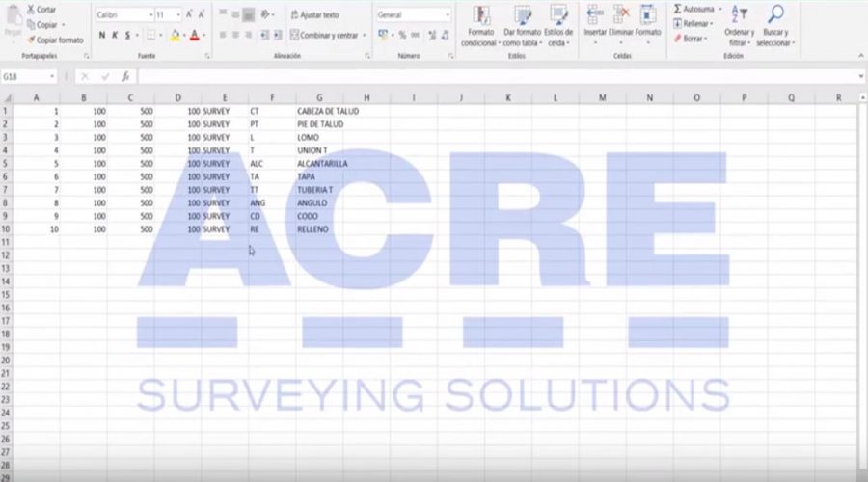
Task: Click the insert function fx icon
Action: pos(125,76)
